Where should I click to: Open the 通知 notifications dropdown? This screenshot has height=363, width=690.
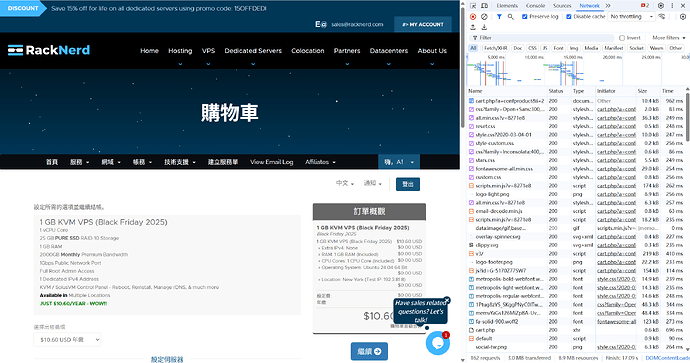(372, 183)
